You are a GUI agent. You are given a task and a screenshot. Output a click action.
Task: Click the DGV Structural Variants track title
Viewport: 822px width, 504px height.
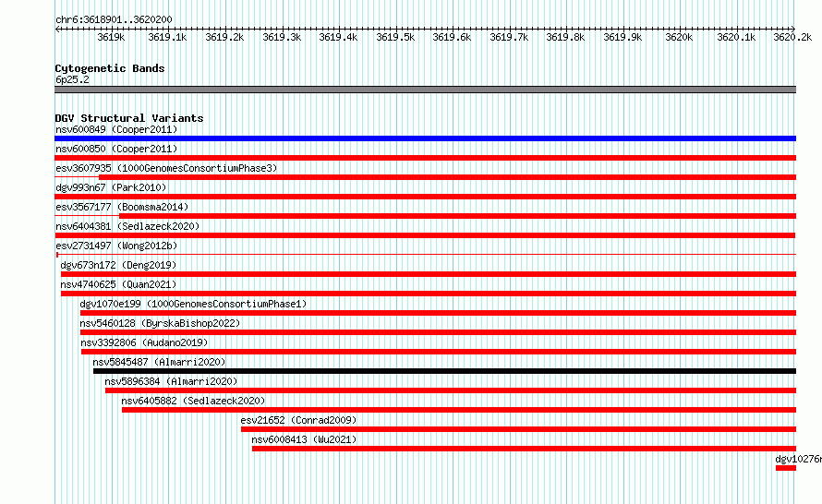click(x=129, y=118)
